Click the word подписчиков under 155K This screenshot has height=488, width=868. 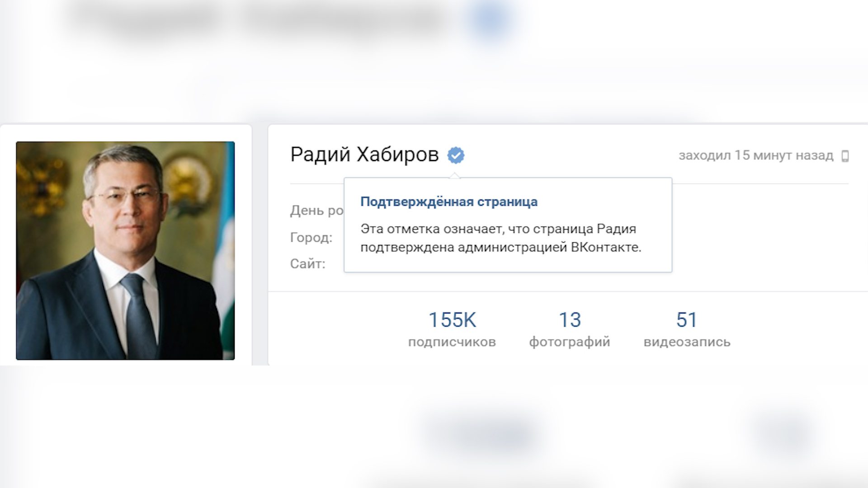click(x=452, y=342)
